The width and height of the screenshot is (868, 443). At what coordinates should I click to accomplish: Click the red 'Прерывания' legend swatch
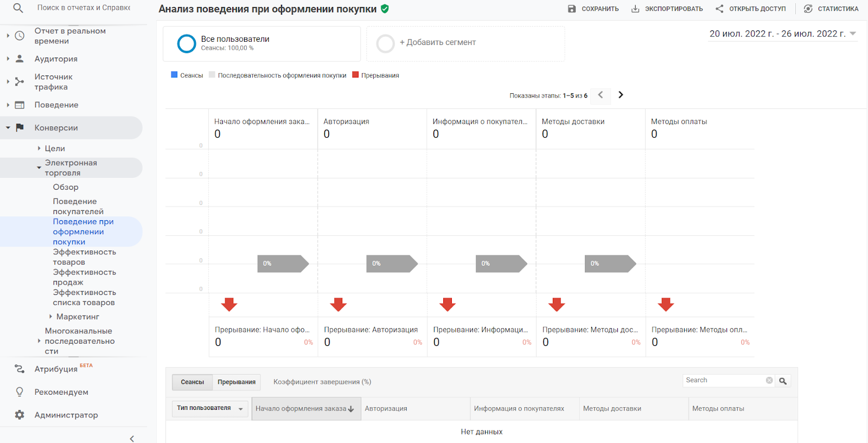355,75
